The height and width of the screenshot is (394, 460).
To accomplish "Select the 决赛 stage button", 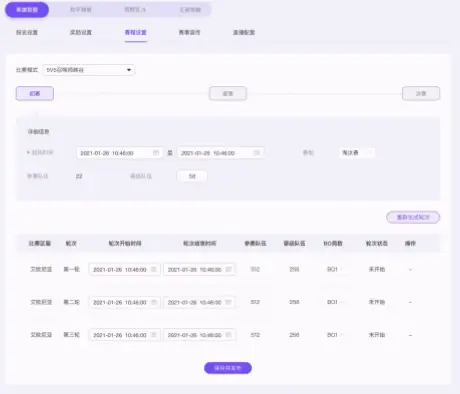I will [421, 93].
